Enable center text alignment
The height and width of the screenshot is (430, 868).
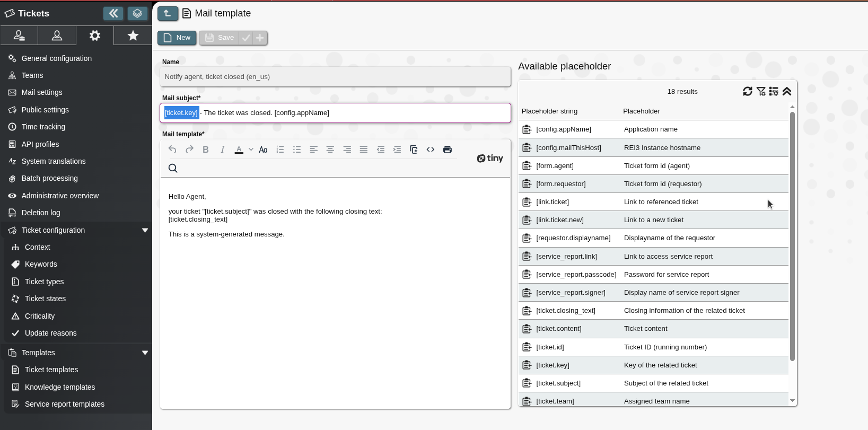click(330, 150)
